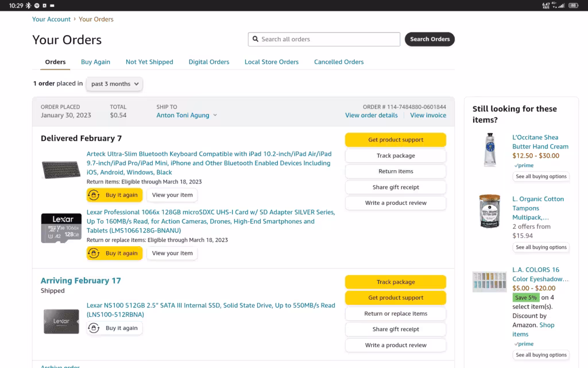Viewport: 588px width, 368px height.
Task: Open L. Organic Cotton Tampons product image
Action: pos(490,211)
